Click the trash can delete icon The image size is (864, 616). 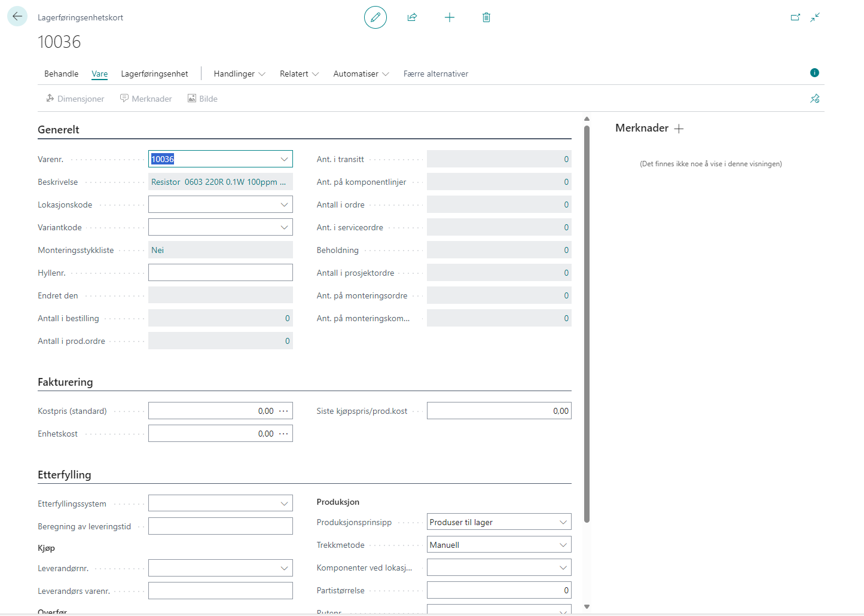pyautogui.click(x=486, y=17)
